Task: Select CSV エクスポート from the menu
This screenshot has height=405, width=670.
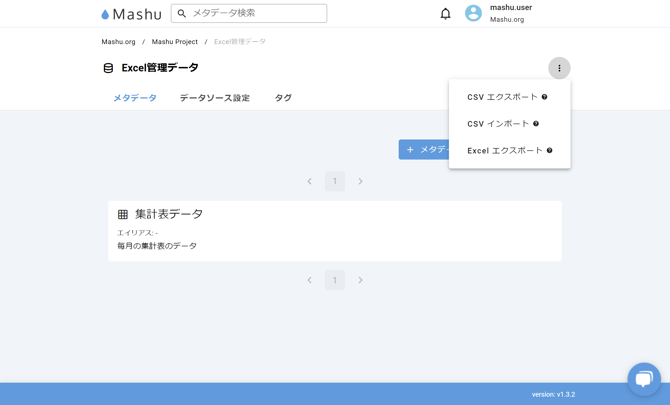Action: tap(502, 97)
